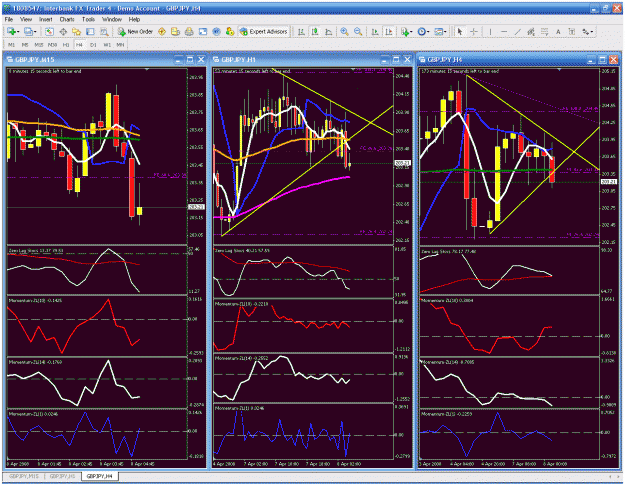This screenshot has width=625, height=484.
Task: Click the H4 timeframe button
Action: pyautogui.click(x=79, y=45)
